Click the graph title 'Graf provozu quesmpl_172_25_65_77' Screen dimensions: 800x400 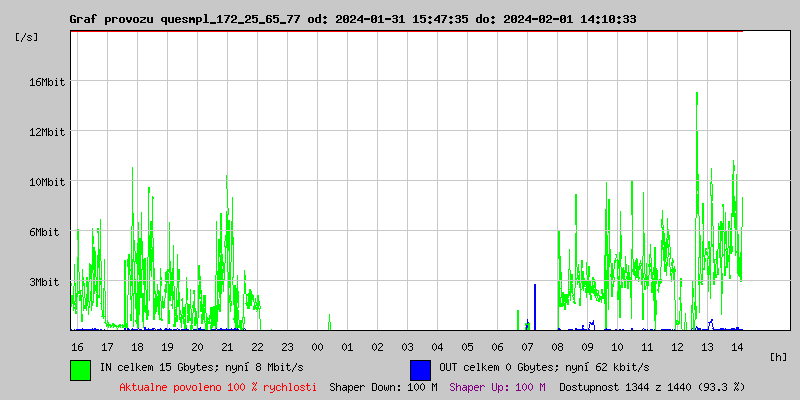click(x=185, y=19)
